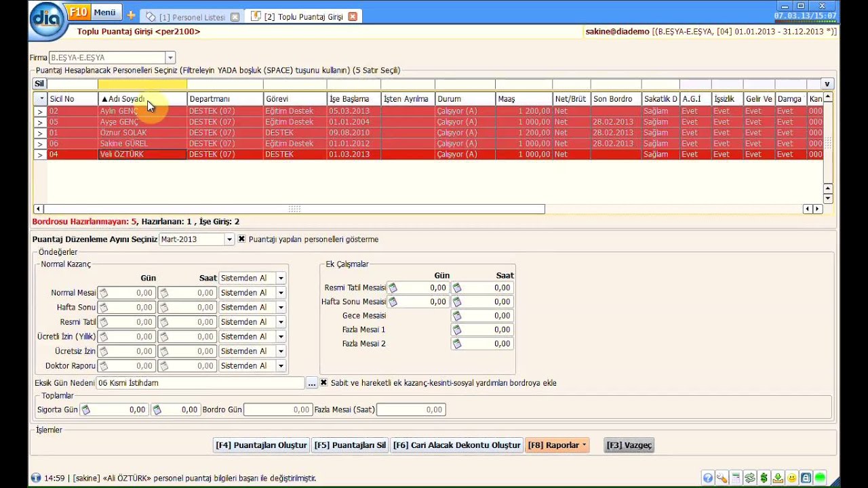The height and width of the screenshot is (488, 868).
Task: Toggle 'Puantajı yapılan personelleri gösterme' checkbox
Action: (241, 239)
